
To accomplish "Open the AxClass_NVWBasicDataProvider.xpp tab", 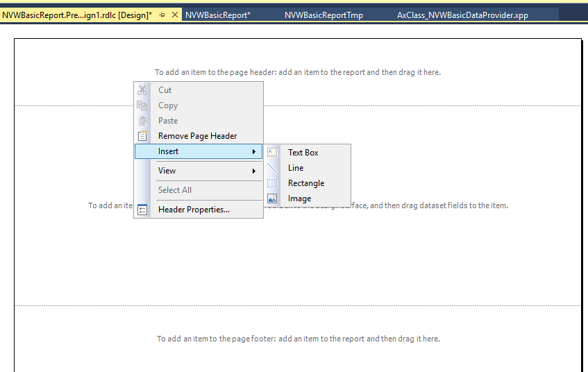I will click(462, 15).
